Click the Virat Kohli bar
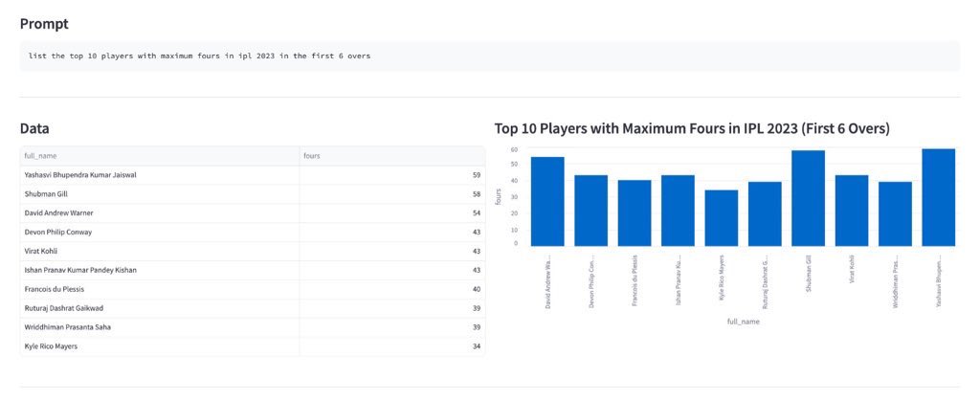Image resolution: width=980 pixels, height=401 pixels. (852, 211)
